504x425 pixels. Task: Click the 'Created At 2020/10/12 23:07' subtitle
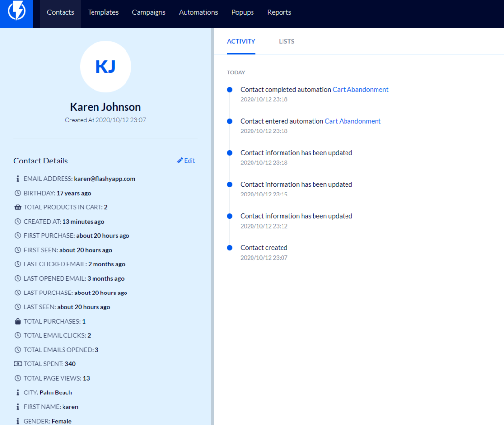(105, 120)
